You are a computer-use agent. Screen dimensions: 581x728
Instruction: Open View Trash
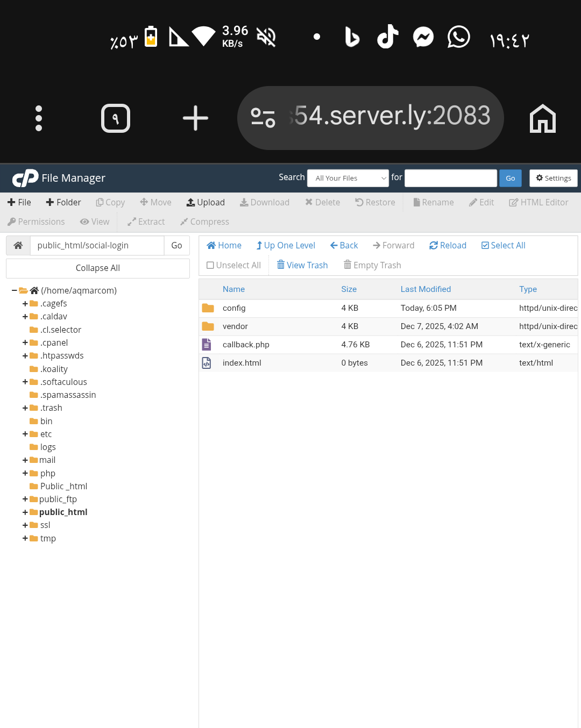(x=302, y=266)
